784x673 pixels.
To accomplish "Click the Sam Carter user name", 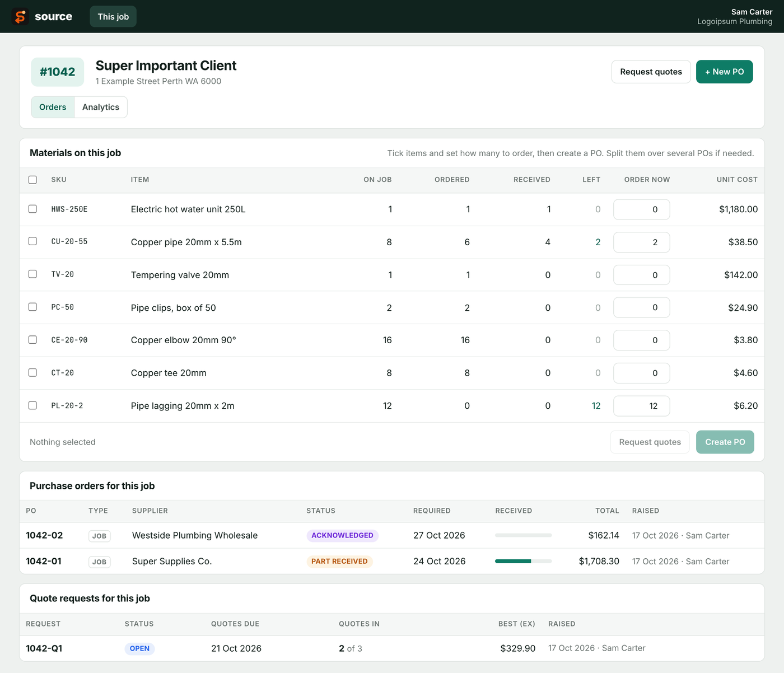I will point(752,12).
